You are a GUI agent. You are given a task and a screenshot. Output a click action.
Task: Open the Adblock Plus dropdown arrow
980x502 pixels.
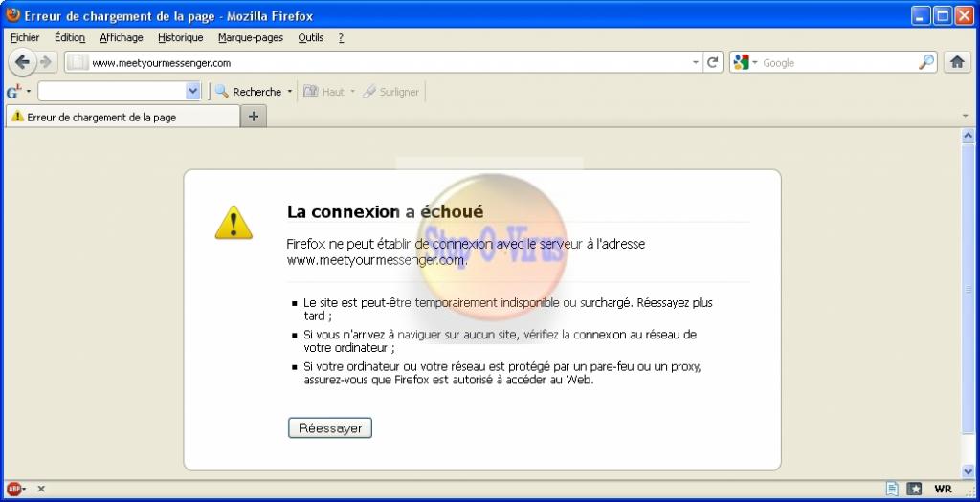(24, 489)
